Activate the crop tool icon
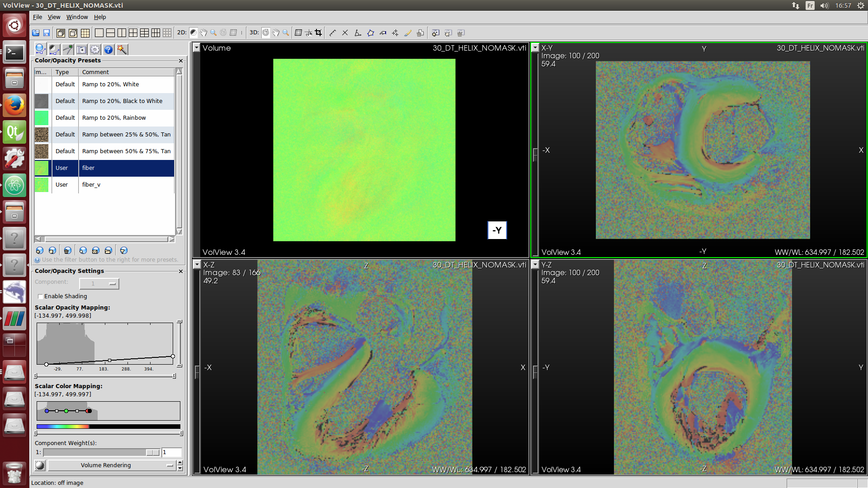 pos(319,33)
